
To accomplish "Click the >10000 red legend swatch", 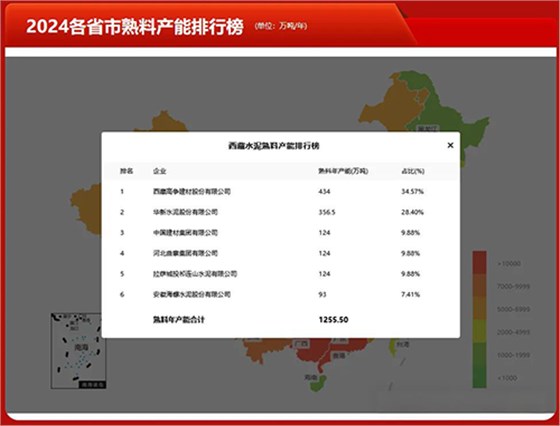I will 480,263.
